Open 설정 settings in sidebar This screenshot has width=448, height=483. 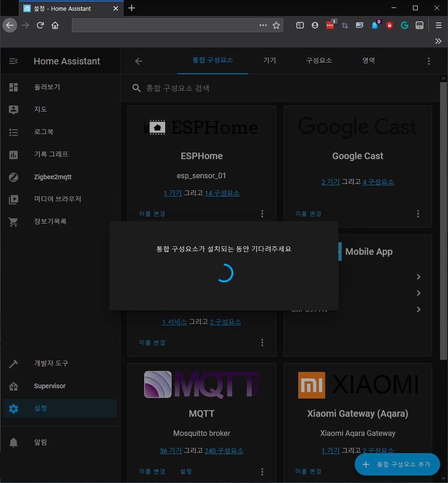pyautogui.click(x=60, y=408)
